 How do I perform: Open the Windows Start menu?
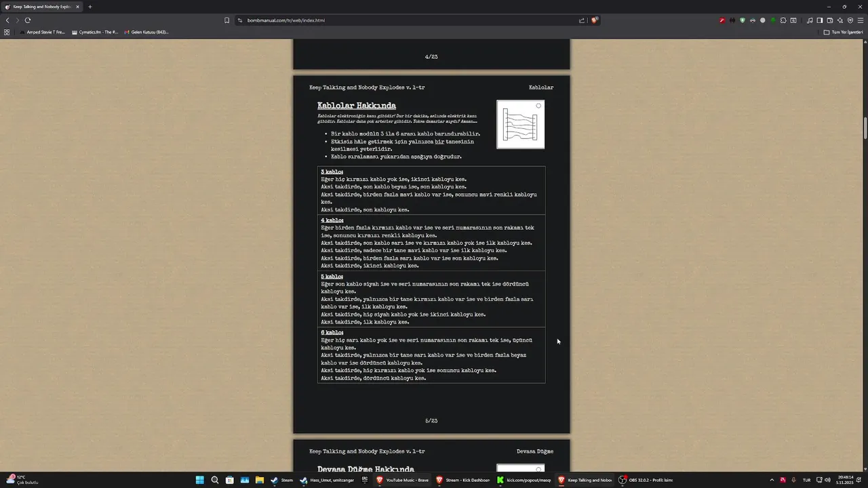click(200, 480)
